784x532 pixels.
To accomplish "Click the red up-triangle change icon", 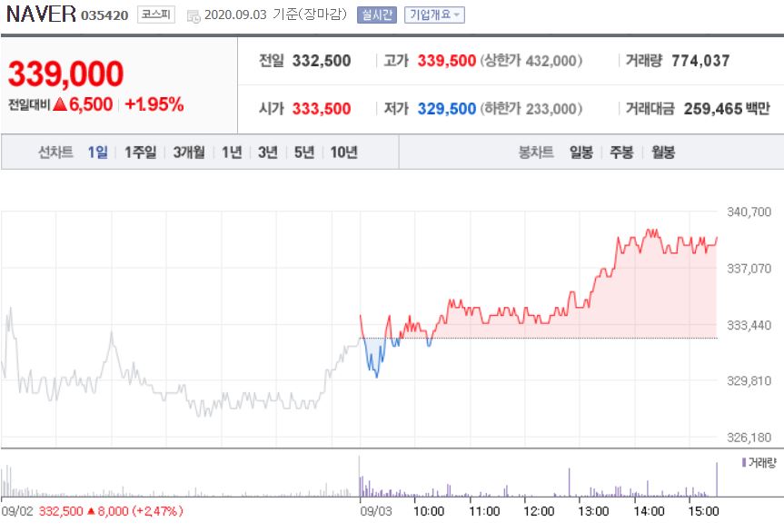I will pyautogui.click(x=60, y=104).
